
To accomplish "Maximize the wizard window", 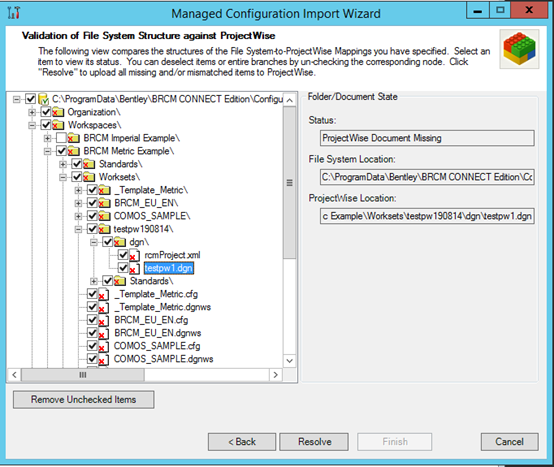I will tap(500, 10).
